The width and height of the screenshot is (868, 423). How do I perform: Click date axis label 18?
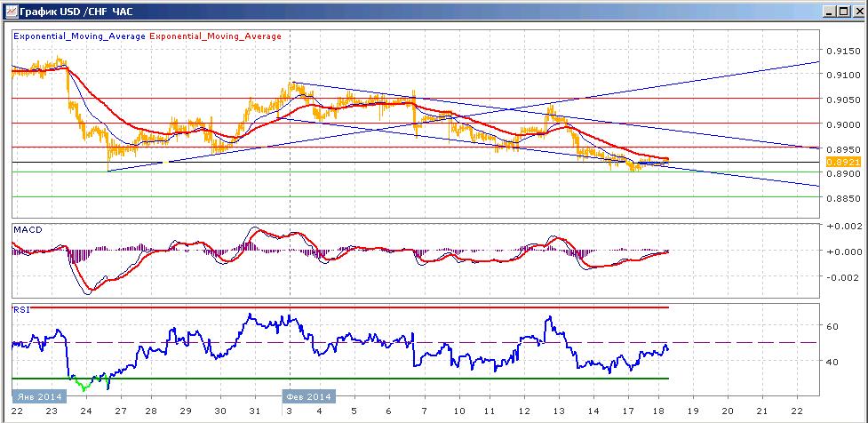point(658,412)
